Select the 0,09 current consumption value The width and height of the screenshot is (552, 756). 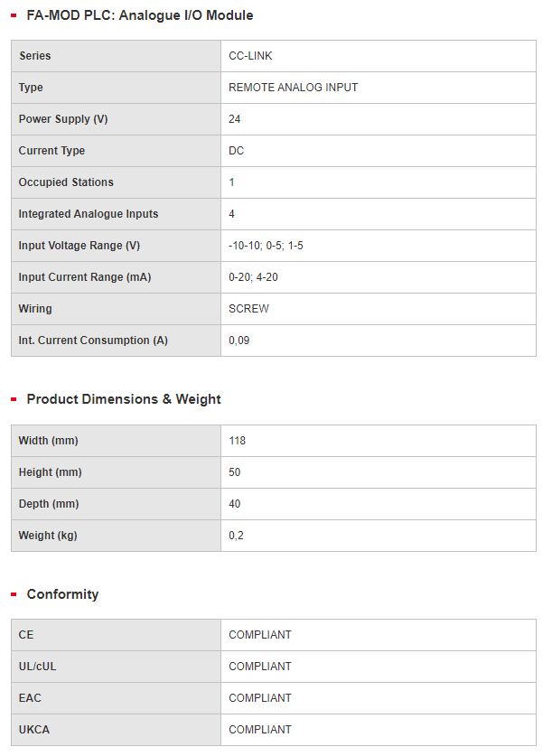click(x=239, y=341)
